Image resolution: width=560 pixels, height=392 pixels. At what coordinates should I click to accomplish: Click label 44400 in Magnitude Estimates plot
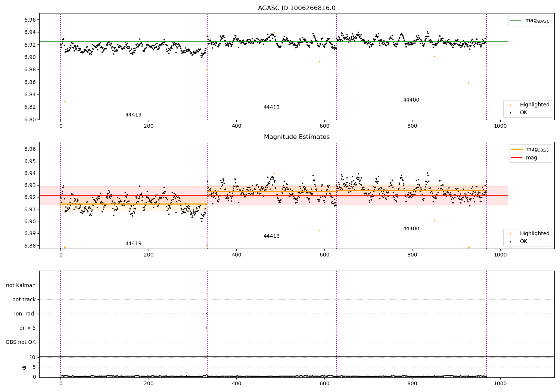(411, 229)
